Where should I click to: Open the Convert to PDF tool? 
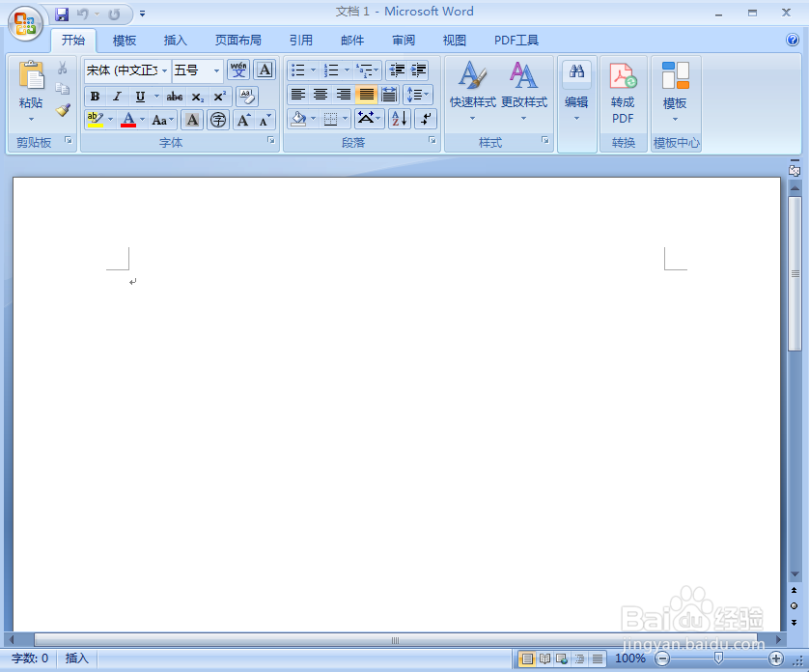(624, 94)
